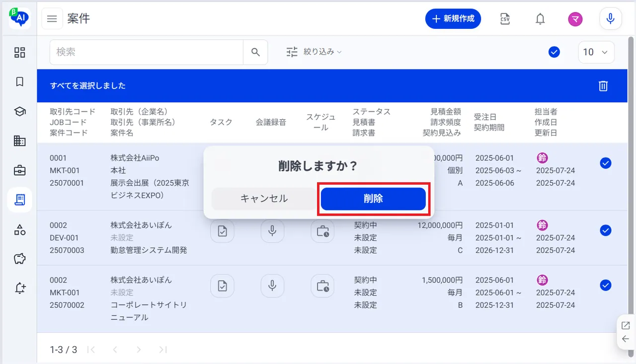This screenshot has width=636, height=364.
Task: Click the 12,000,000円 amount cell
Action: pos(440,225)
